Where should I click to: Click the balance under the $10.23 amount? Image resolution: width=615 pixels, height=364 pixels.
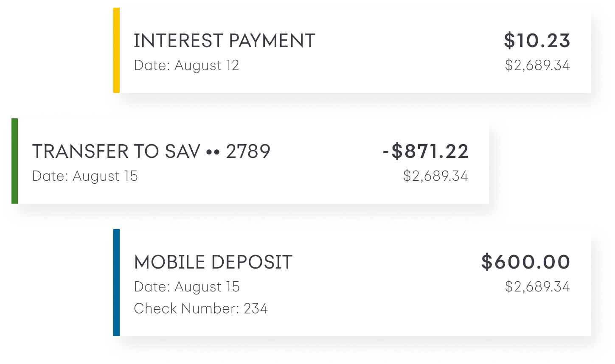537,65
